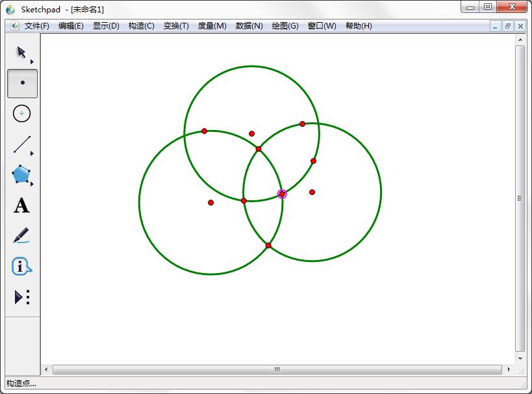
Task: Select the Text tool
Action: (x=21, y=205)
